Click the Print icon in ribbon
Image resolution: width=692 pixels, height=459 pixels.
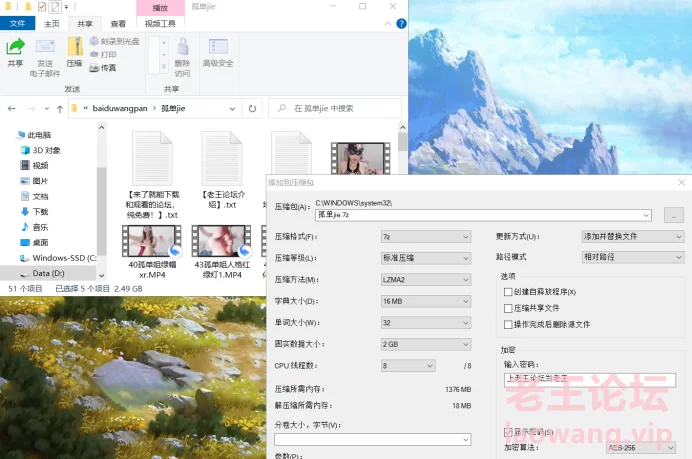click(x=94, y=54)
